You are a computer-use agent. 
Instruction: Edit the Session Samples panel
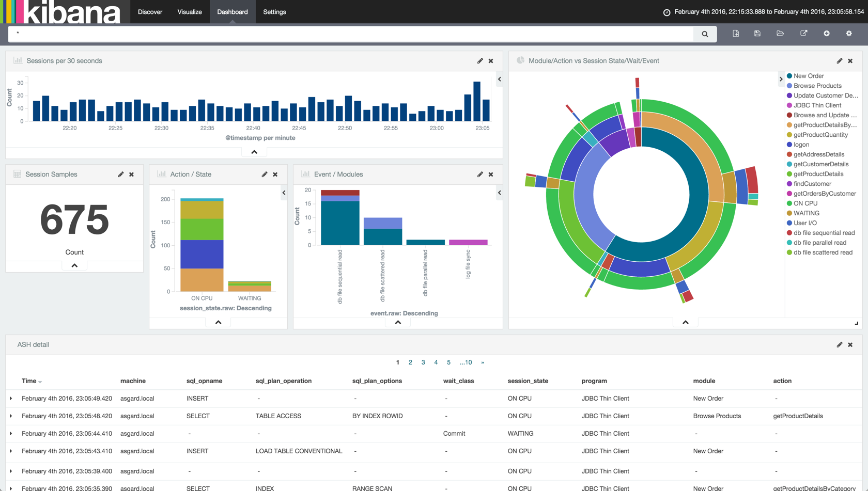(x=121, y=175)
